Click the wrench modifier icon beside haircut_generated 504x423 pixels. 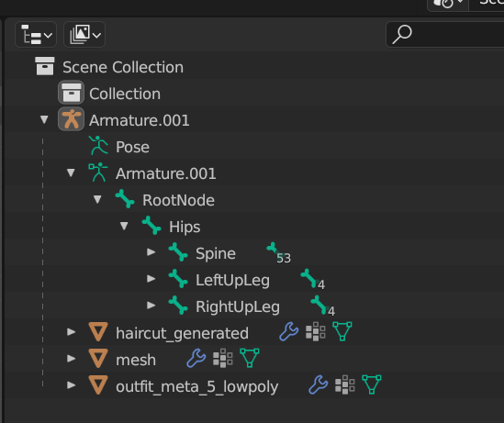289,332
